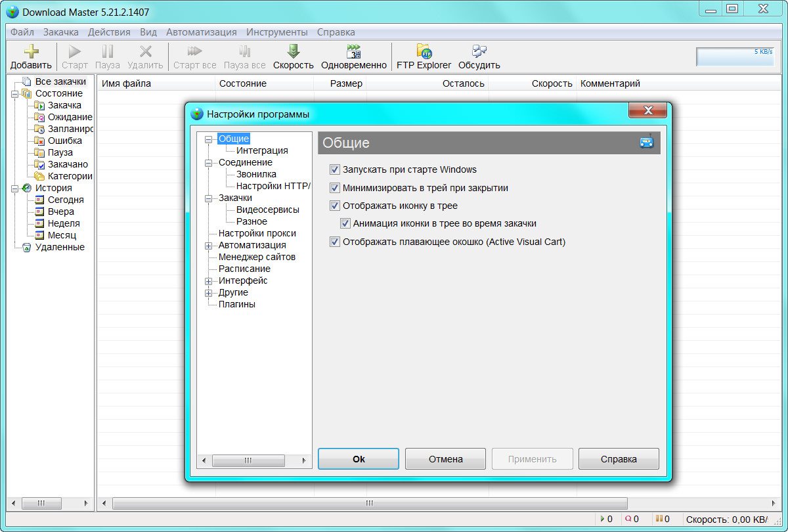This screenshot has height=532, width=788.
Task: Select the Закачка state in the sidebar
Action: pyautogui.click(x=64, y=105)
